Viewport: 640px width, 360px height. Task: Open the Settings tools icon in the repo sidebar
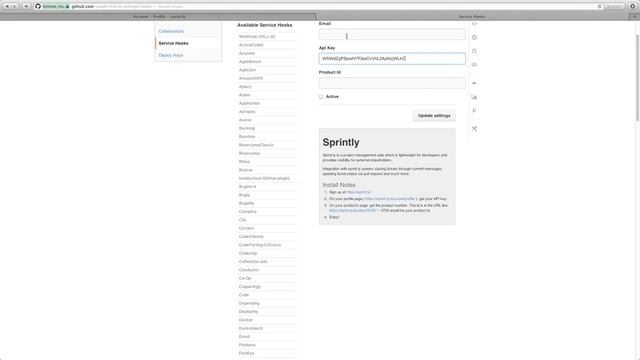tap(474, 129)
